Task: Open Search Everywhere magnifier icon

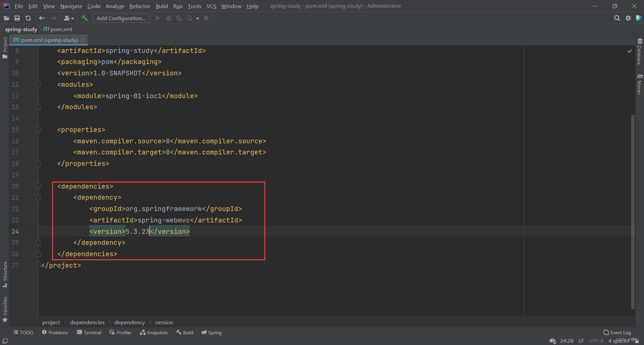Action: tap(617, 18)
